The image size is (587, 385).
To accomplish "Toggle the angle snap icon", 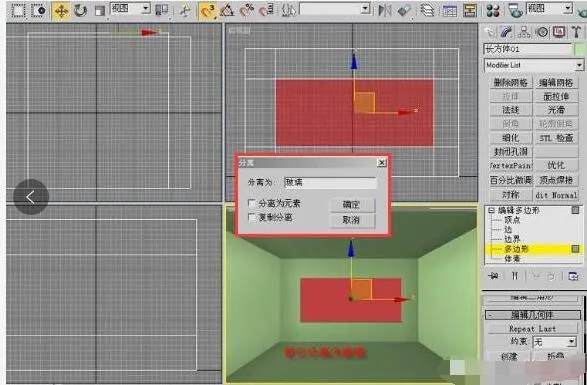I will click(227, 10).
